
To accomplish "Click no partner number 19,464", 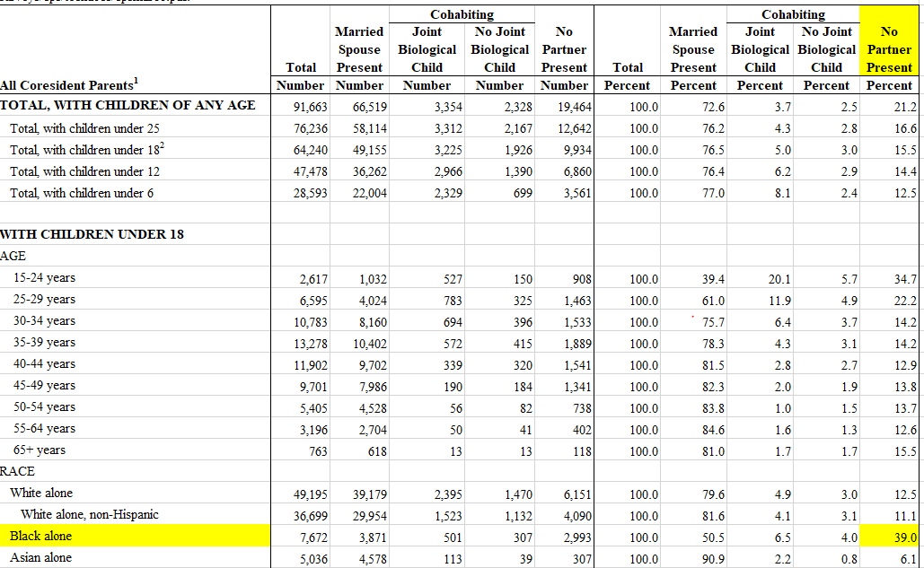I will point(574,107).
